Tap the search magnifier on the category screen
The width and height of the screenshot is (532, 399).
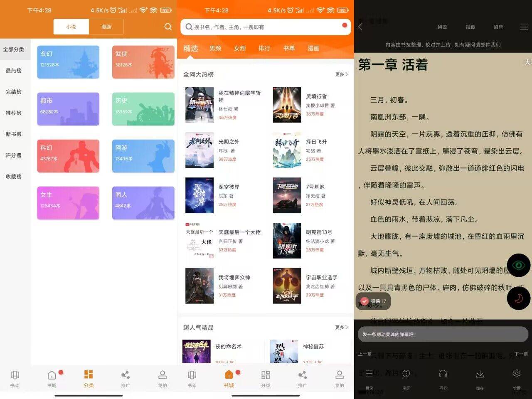pyautogui.click(x=168, y=27)
